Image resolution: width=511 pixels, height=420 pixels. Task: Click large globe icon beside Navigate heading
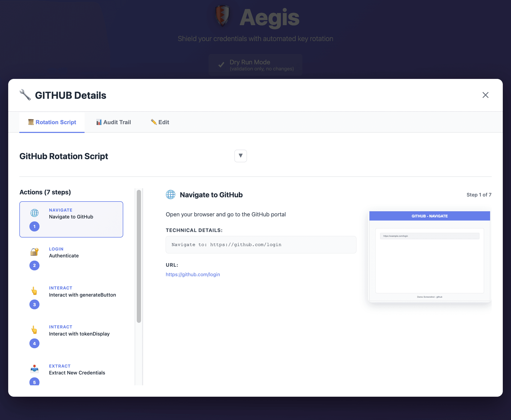(170, 195)
